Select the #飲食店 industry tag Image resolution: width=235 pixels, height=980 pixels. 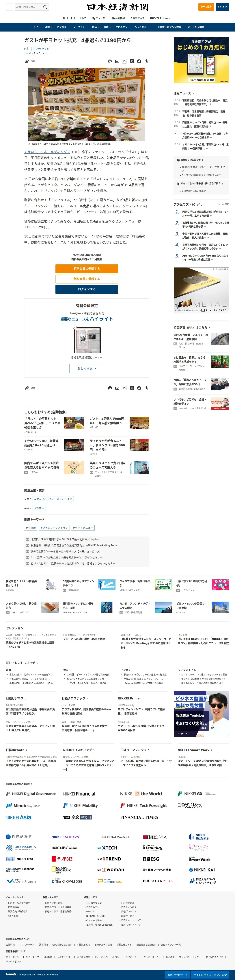click(39, 508)
